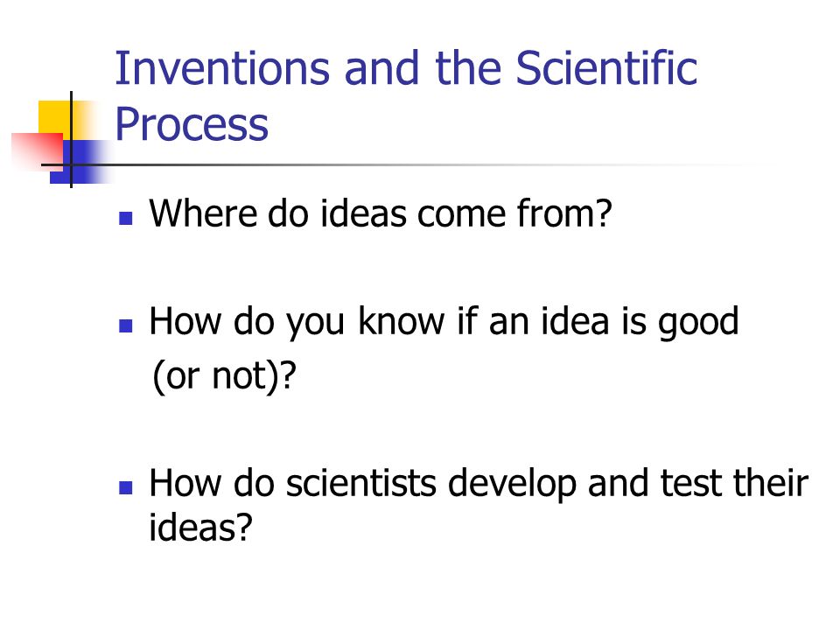Click the word 'Inventions' in the title
Viewport: 840px width, 630px height.
point(222,68)
